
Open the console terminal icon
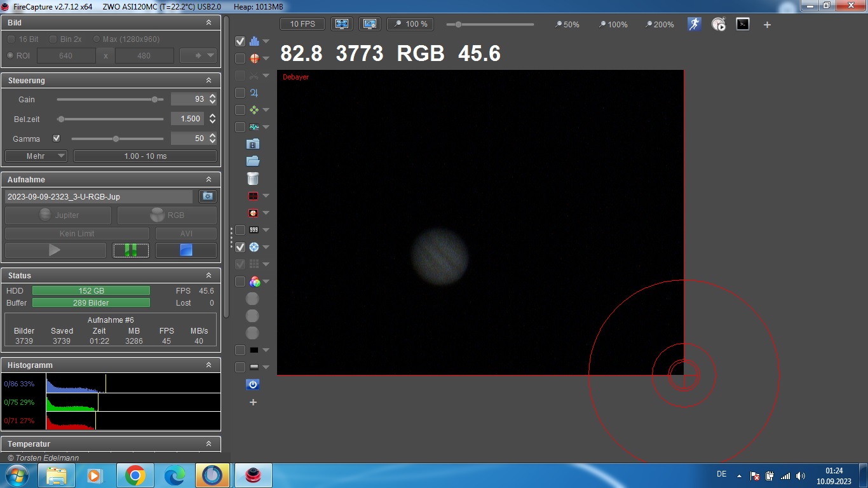pyautogui.click(x=742, y=24)
